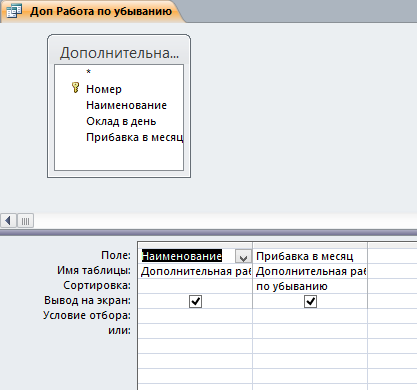Click the empty third column field cell
This screenshot has width=417, height=390.
[x=392, y=256]
